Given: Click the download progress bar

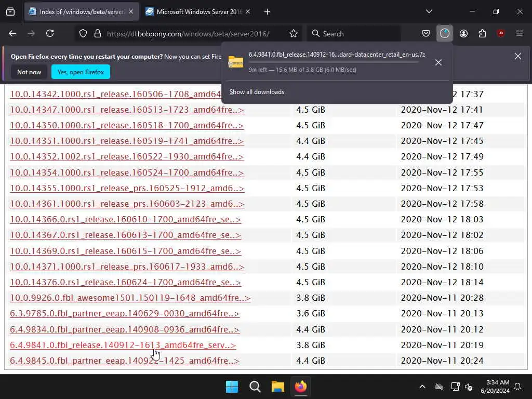Looking at the screenshot, I should (334, 62).
